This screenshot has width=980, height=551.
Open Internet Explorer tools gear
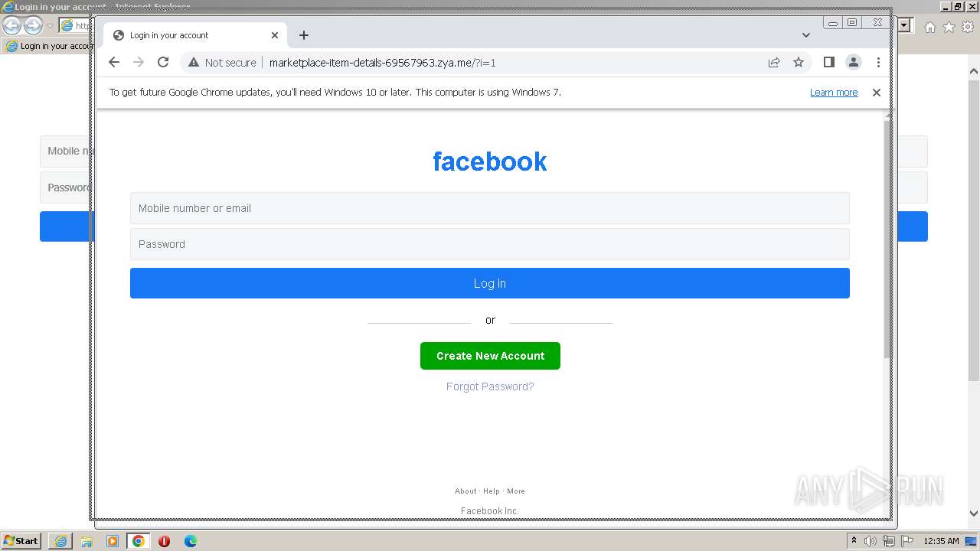coord(968,27)
